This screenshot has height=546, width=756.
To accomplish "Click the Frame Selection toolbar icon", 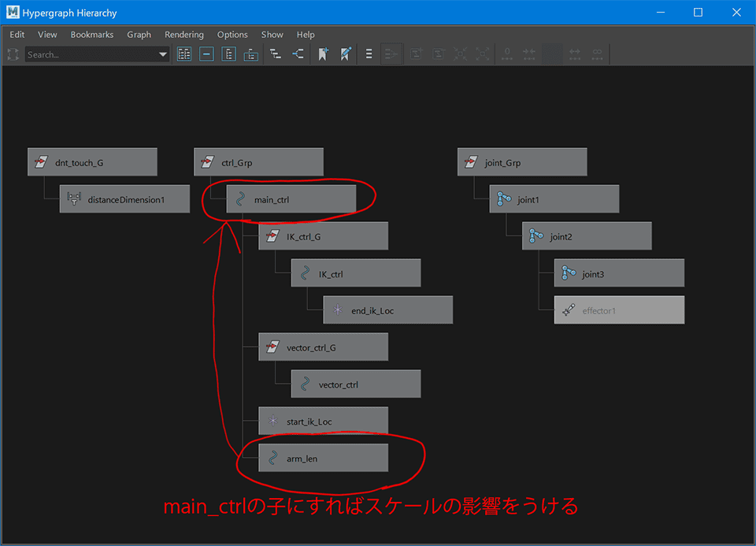I will 206,54.
